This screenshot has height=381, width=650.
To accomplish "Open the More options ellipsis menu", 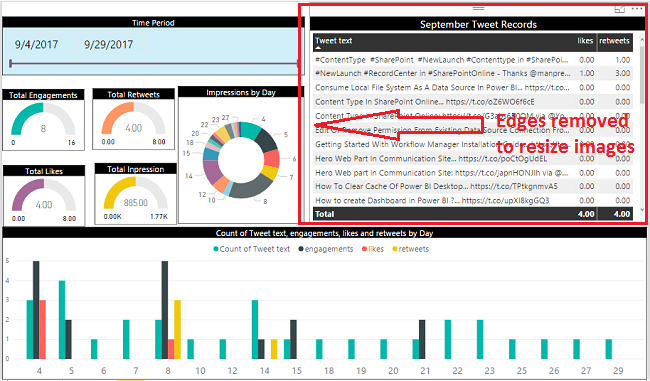I will click(636, 9).
